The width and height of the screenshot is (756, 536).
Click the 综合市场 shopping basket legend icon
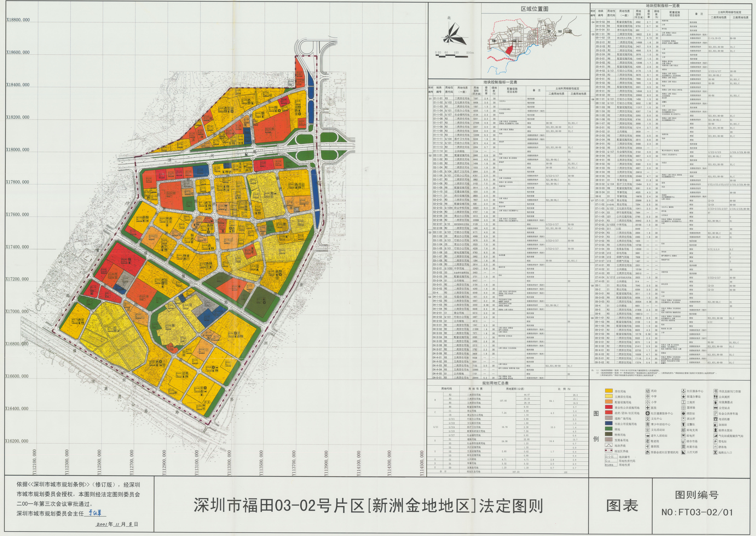click(x=683, y=441)
